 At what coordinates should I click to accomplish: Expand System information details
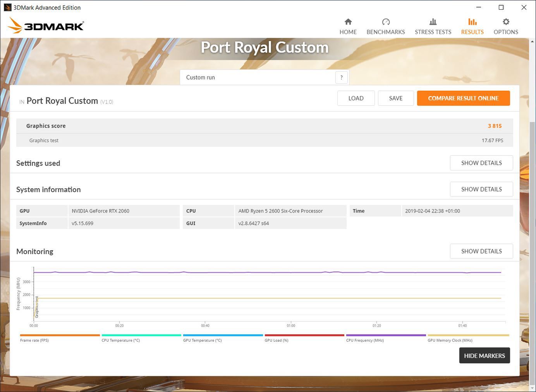[481, 189]
